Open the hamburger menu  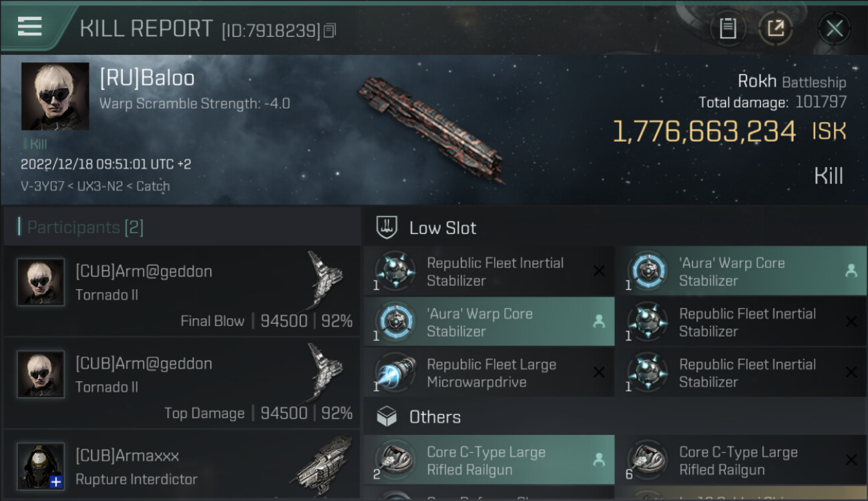tap(30, 27)
